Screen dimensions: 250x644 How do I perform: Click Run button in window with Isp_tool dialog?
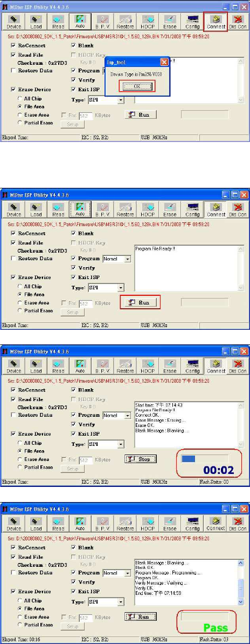(x=140, y=114)
